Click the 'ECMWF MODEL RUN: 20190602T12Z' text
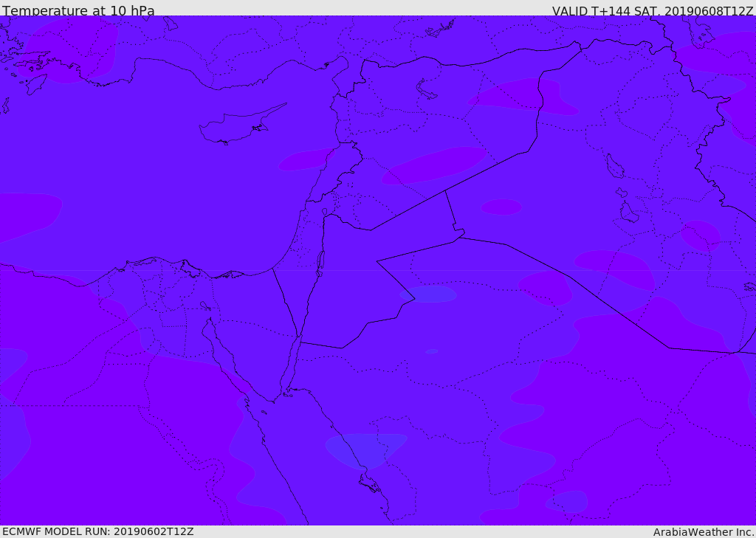The image size is (756, 538). point(98,531)
